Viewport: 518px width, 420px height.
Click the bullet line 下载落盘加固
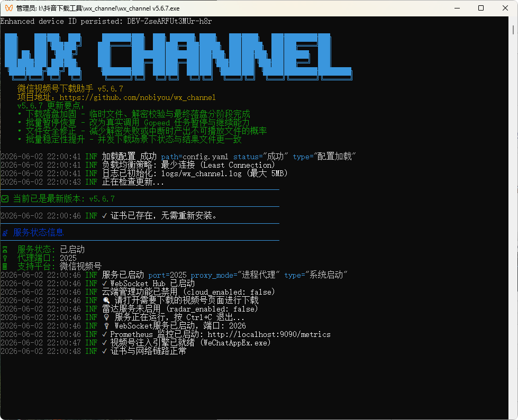tap(134, 114)
